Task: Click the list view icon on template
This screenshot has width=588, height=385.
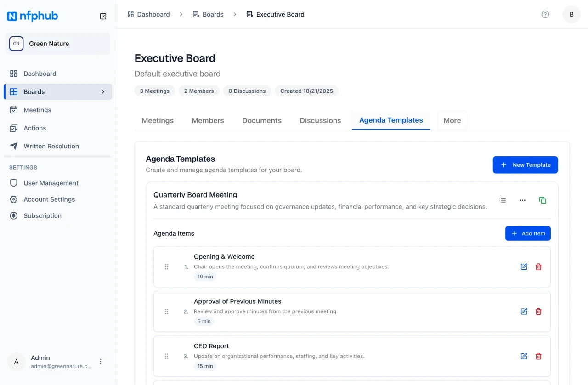Action: pos(503,200)
